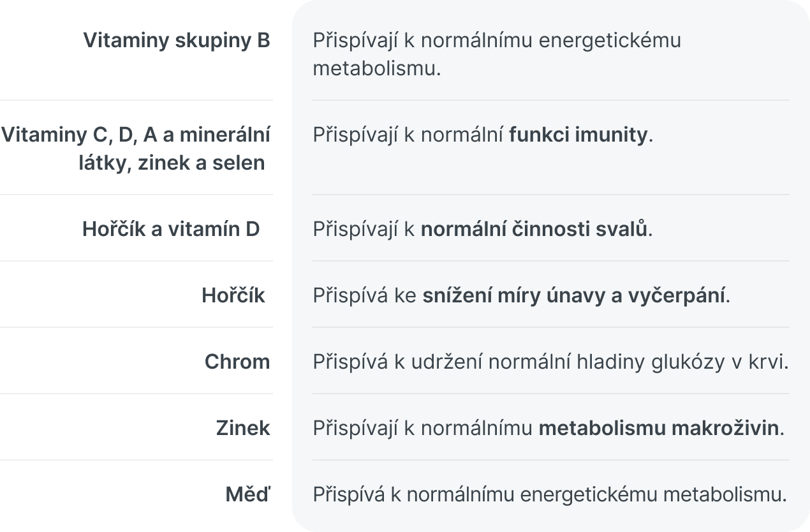Click the "Měď" row label
Image resolution: width=810 pixels, height=532 pixels.
pos(248,494)
